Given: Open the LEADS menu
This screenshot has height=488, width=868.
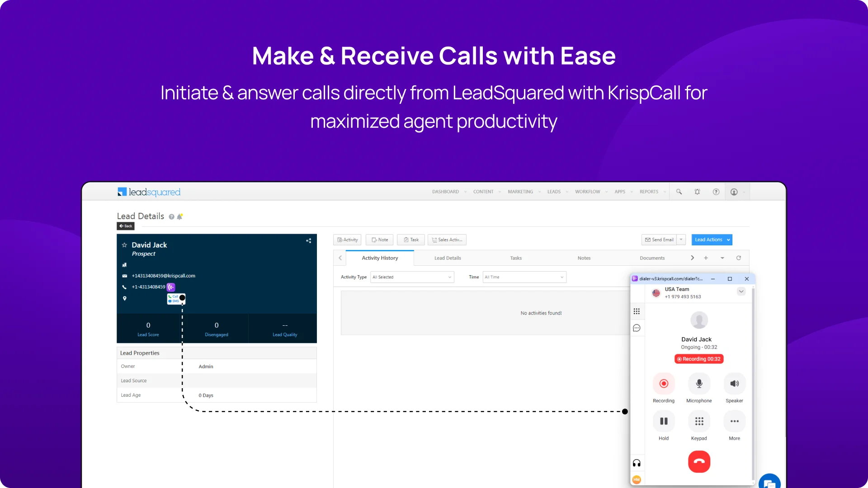Looking at the screenshot, I should click(x=554, y=192).
